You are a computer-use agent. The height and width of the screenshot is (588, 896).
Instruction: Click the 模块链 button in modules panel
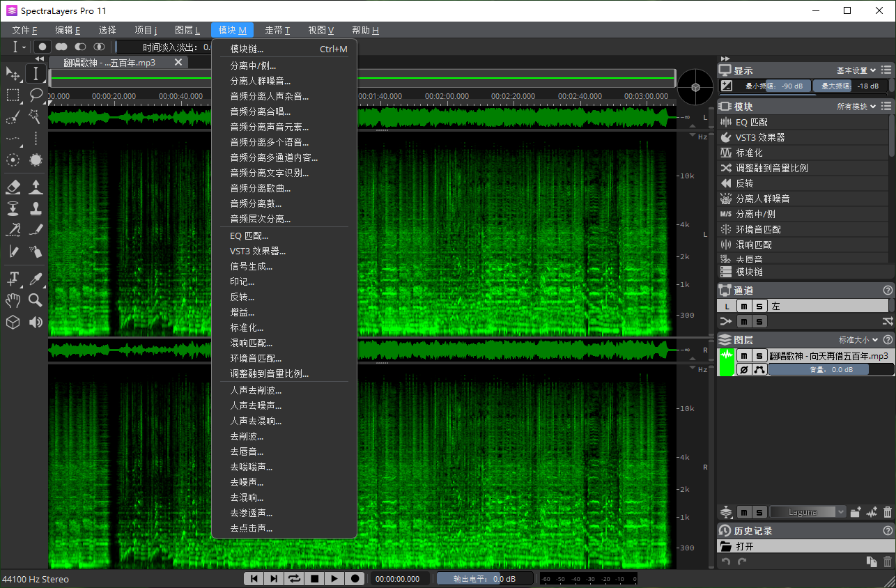(x=749, y=272)
